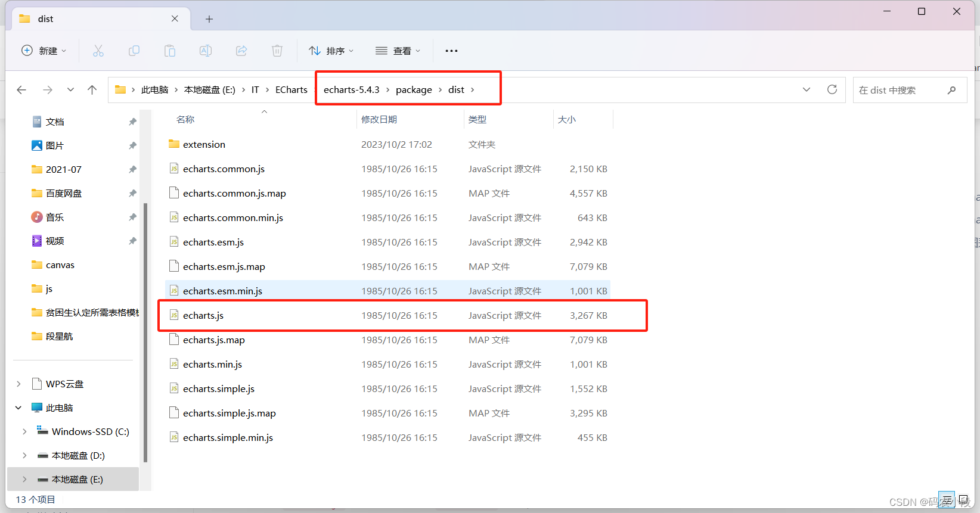Navigate to echarts-5.4.3 in breadcrumb
The height and width of the screenshot is (513, 980).
coord(352,90)
